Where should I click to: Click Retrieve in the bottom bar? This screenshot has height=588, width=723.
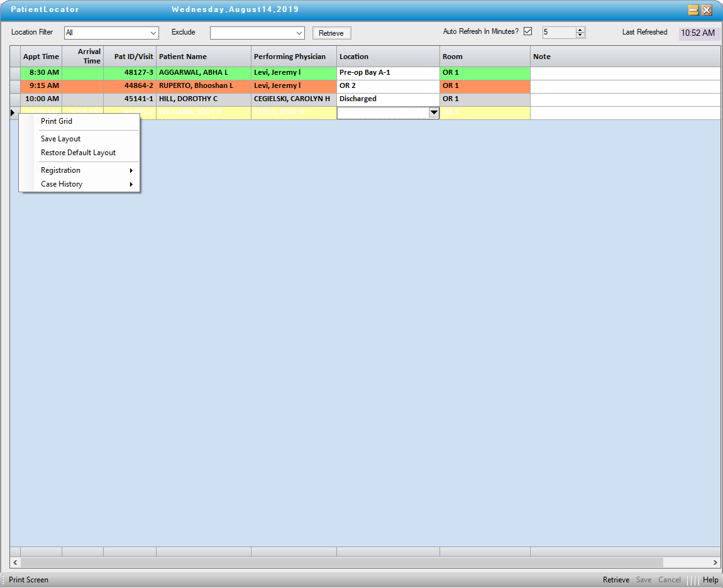coord(615,580)
